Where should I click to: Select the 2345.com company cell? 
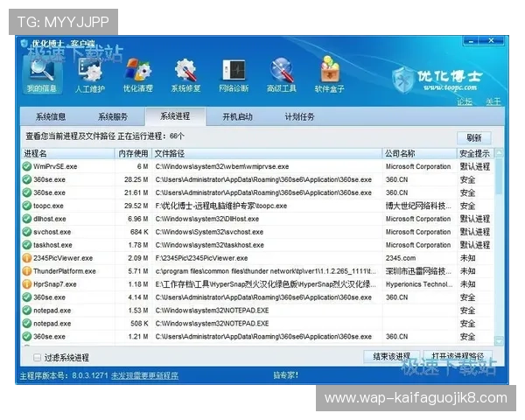(x=401, y=258)
